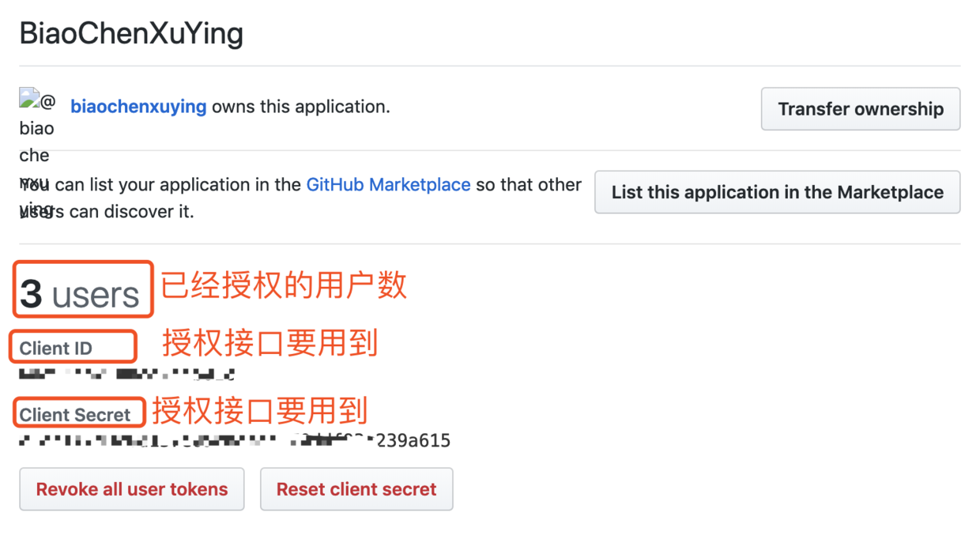List this application in the Marketplace
The image size is (980, 539).
coord(777,192)
